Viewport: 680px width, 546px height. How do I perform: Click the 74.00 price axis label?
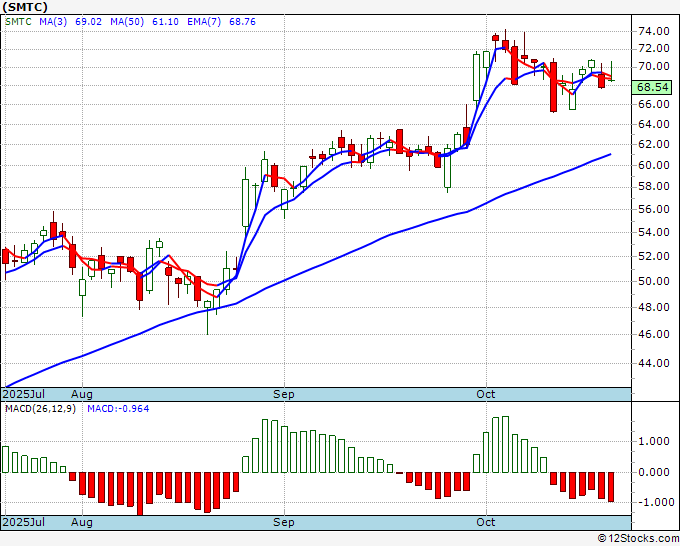(x=654, y=31)
